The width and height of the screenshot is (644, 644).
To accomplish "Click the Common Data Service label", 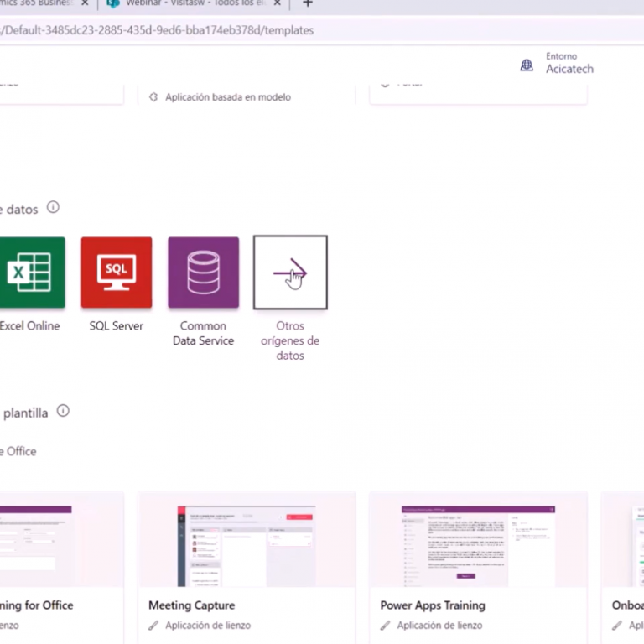I will [203, 333].
